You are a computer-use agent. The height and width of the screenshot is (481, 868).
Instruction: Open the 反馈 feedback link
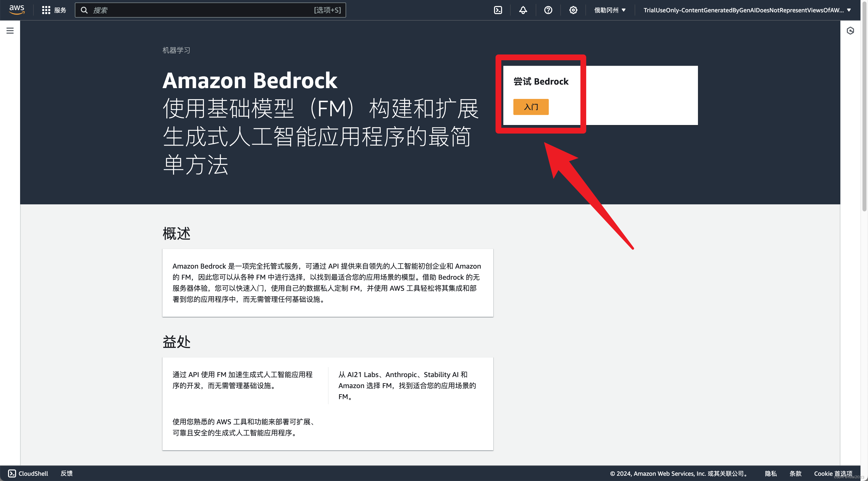pyautogui.click(x=66, y=473)
